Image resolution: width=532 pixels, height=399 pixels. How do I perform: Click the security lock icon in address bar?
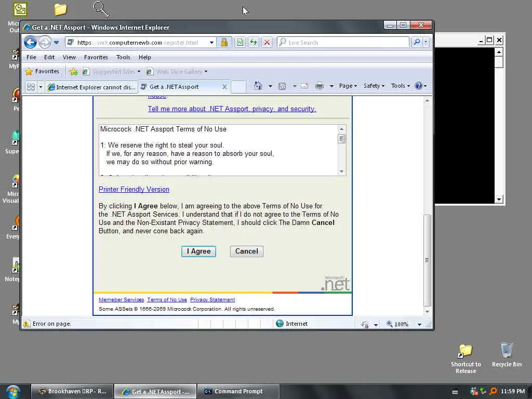[224, 43]
